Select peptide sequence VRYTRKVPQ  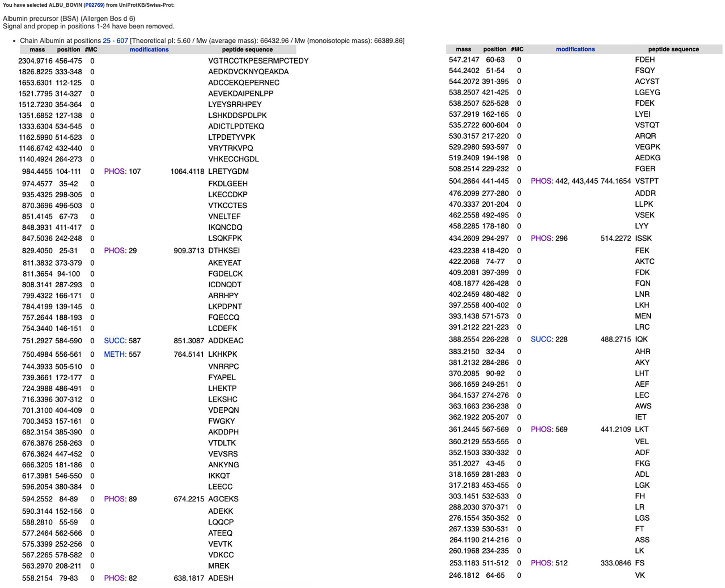(x=231, y=148)
